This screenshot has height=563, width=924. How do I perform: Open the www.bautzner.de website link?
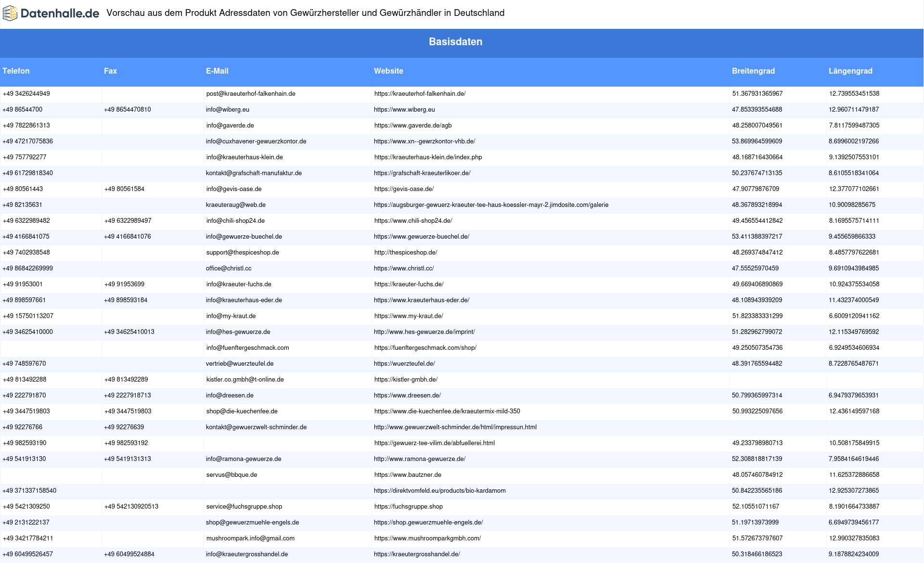(408, 475)
